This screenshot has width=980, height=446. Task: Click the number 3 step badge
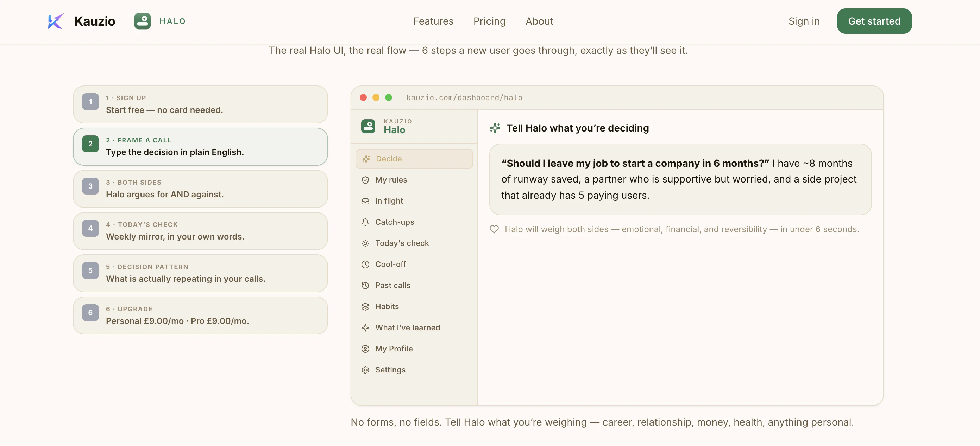point(90,186)
